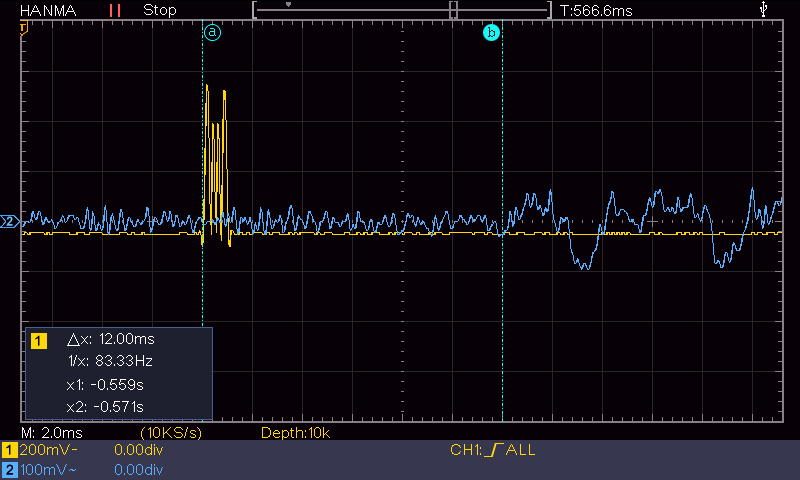
Task: Click the 1/x: 83.33Hz reading
Action: click(110, 361)
